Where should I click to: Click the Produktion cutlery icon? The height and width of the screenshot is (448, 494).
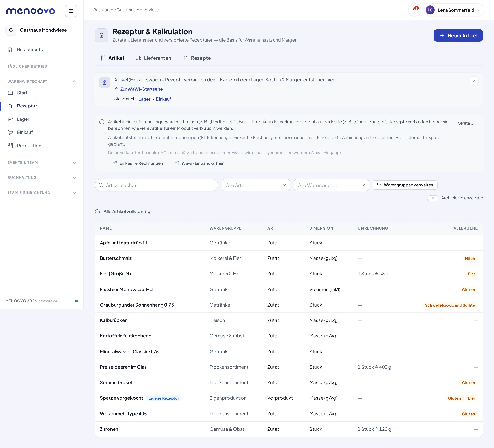10,146
